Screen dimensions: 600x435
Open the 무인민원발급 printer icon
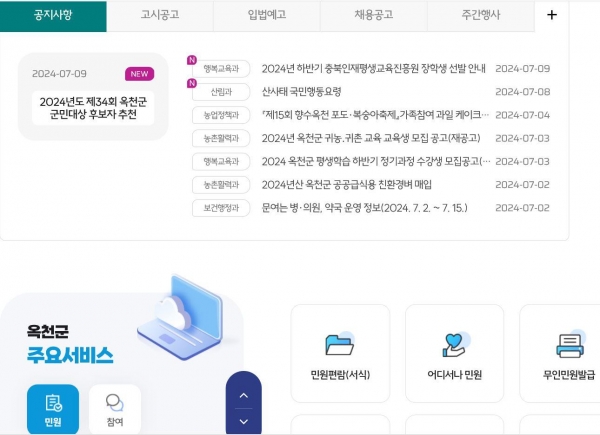(570, 345)
